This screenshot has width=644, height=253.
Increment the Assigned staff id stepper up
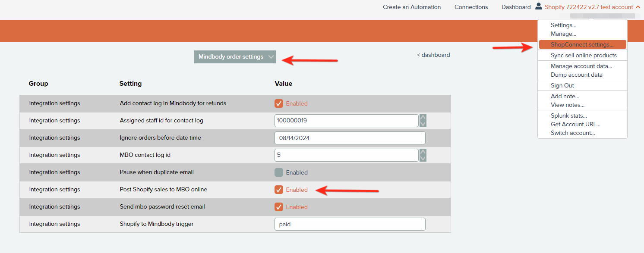click(x=423, y=117)
